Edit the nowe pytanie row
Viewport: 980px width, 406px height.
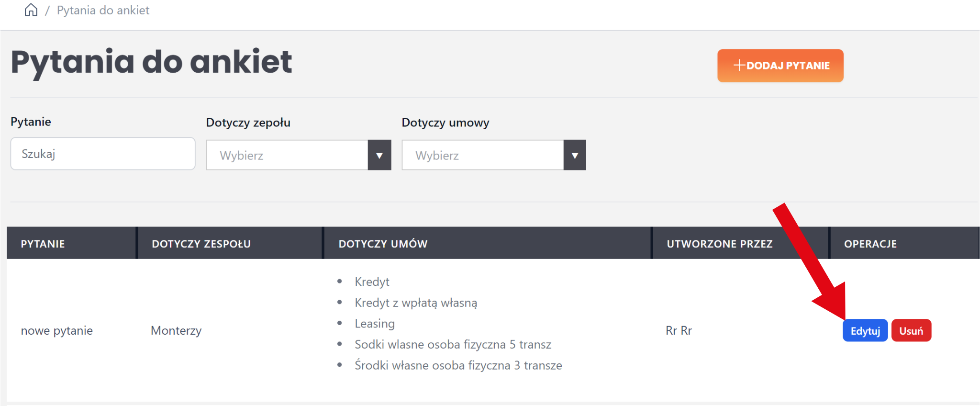[x=865, y=331]
